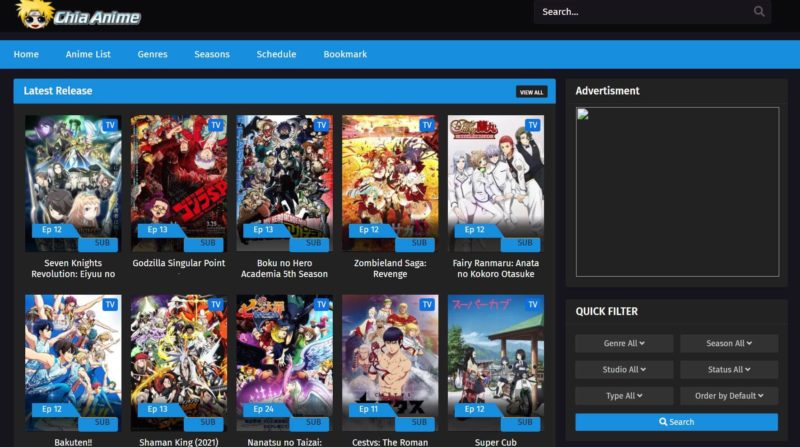Click TV badge on Boku no Hero
Image resolution: width=800 pixels, height=447 pixels.
(321, 125)
